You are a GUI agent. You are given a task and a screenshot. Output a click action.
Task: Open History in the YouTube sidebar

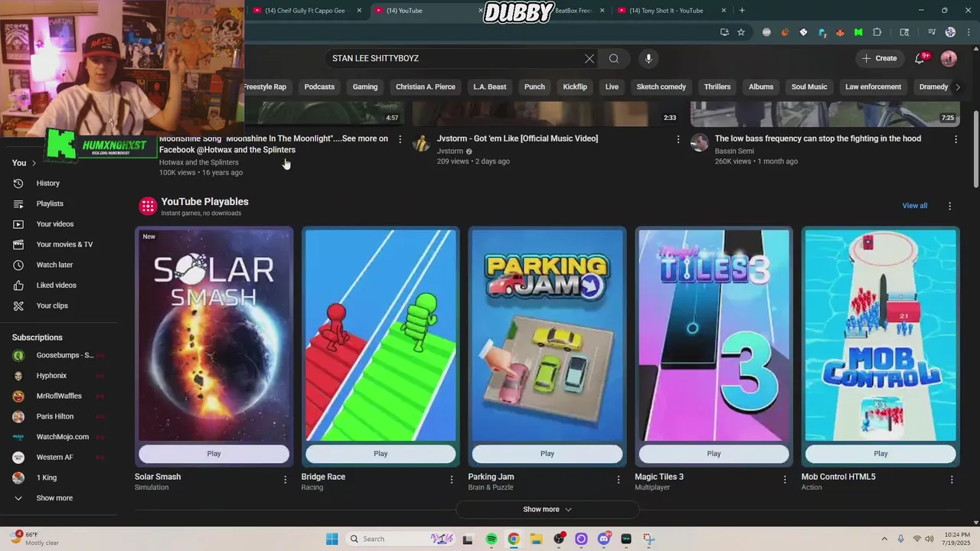click(47, 183)
